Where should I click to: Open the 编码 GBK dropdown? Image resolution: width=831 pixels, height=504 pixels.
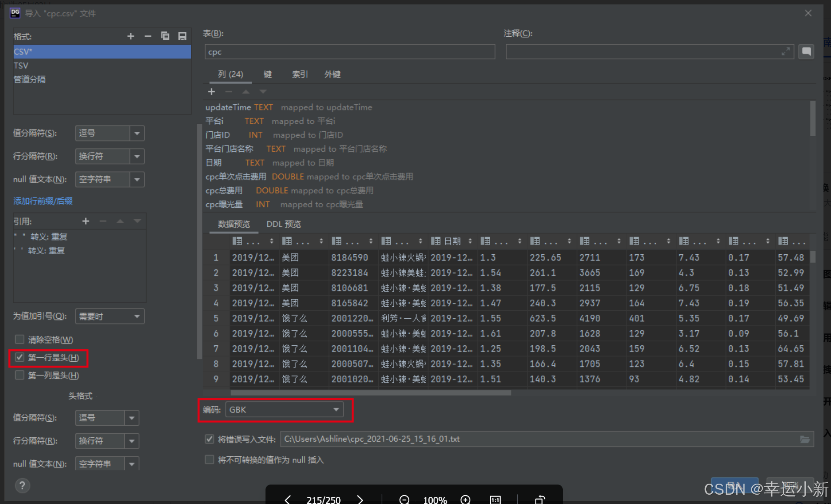click(285, 410)
